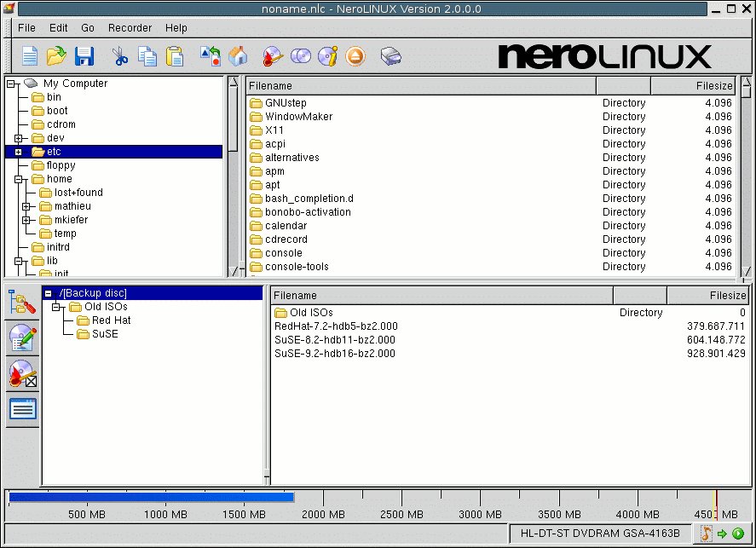Click the New compilation document icon
756x548 pixels.
(x=30, y=56)
